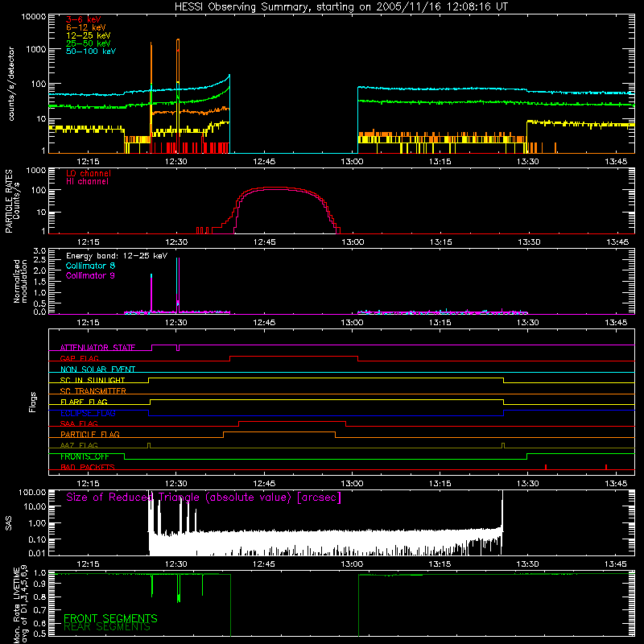Select the Collimator 8 legend label
Image resolution: width=644 pixels, height=644 pixels.
click(x=90, y=266)
